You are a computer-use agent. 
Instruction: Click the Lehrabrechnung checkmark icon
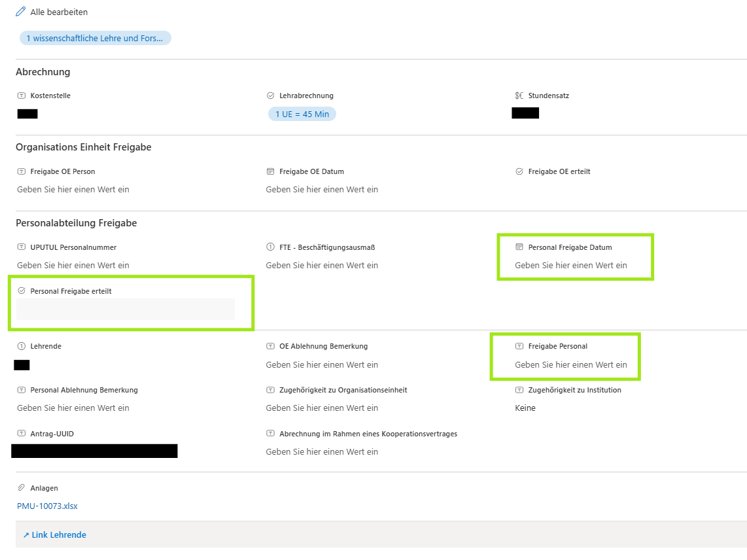271,96
